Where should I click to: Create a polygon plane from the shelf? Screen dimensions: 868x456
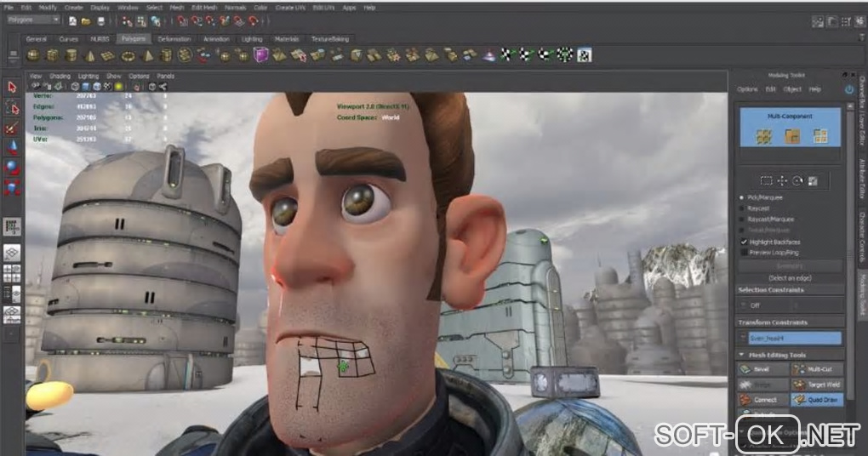pyautogui.click(x=108, y=55)
